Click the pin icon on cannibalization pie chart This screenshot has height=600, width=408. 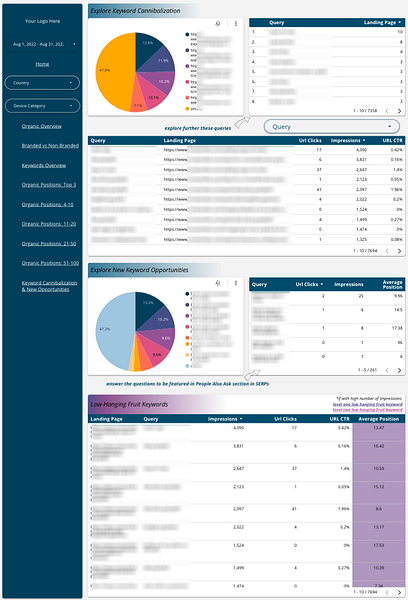pos(218,24)
